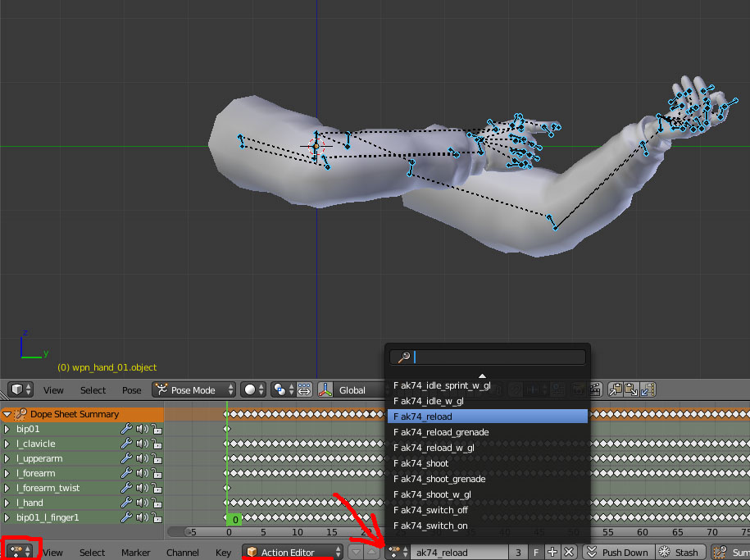Create a new action using the + icon
The image size is (750, 560).
tap(552, 551)
